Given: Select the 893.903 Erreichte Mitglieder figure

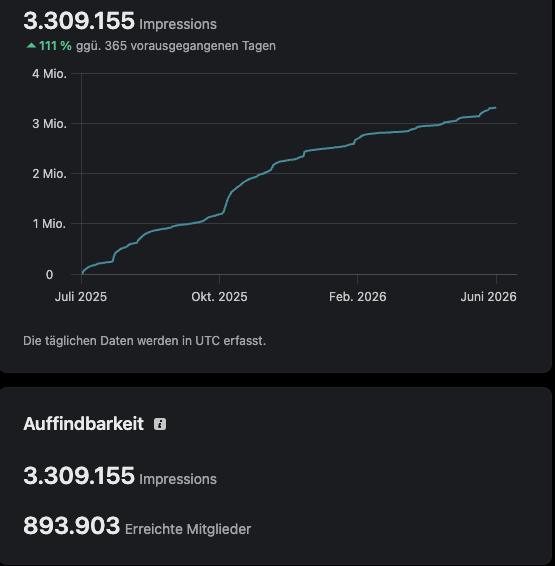Looking at the screenshot, I should 137,526.
